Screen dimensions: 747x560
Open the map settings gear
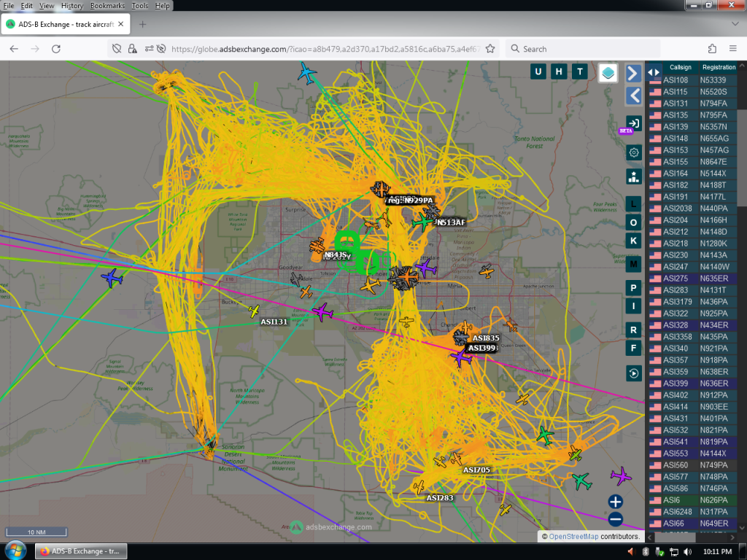point(634,152)
